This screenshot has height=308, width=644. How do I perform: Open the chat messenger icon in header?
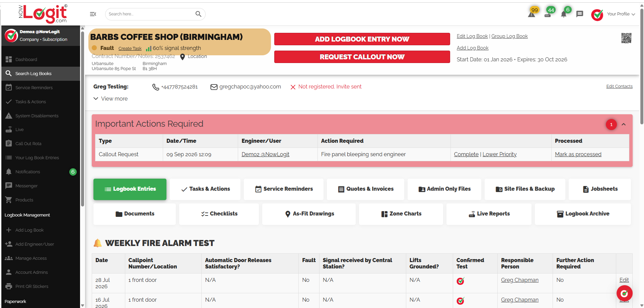580,14
